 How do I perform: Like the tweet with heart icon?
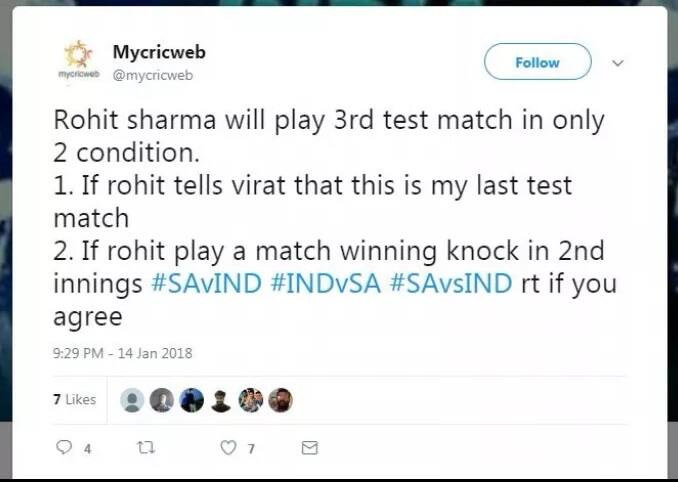[228, 447]
